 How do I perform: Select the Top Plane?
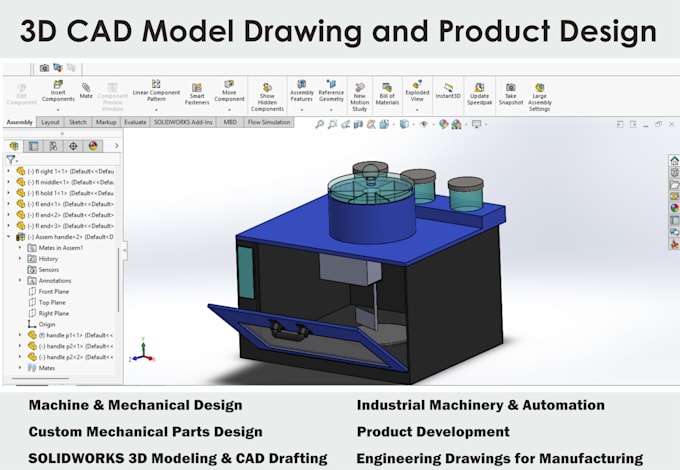point(46,302)
